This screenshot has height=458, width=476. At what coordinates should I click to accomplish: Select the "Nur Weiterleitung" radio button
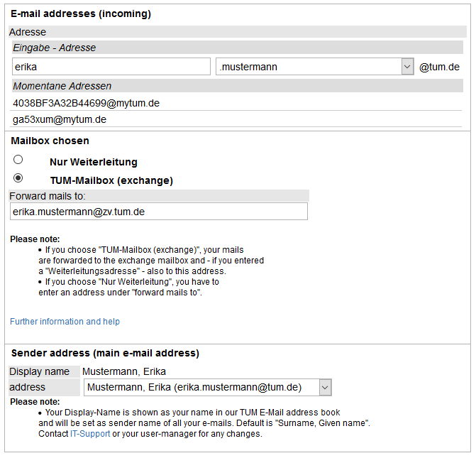(x=18, y=160)
